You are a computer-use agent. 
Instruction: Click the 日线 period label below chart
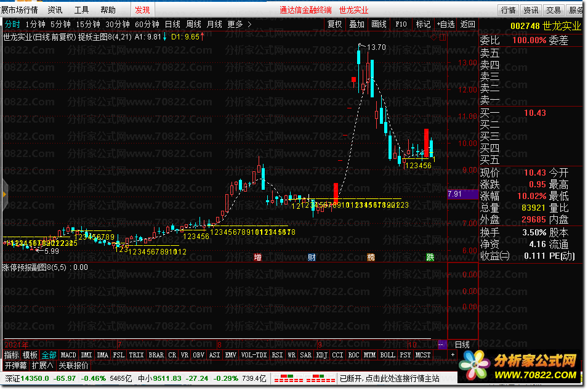462,344
